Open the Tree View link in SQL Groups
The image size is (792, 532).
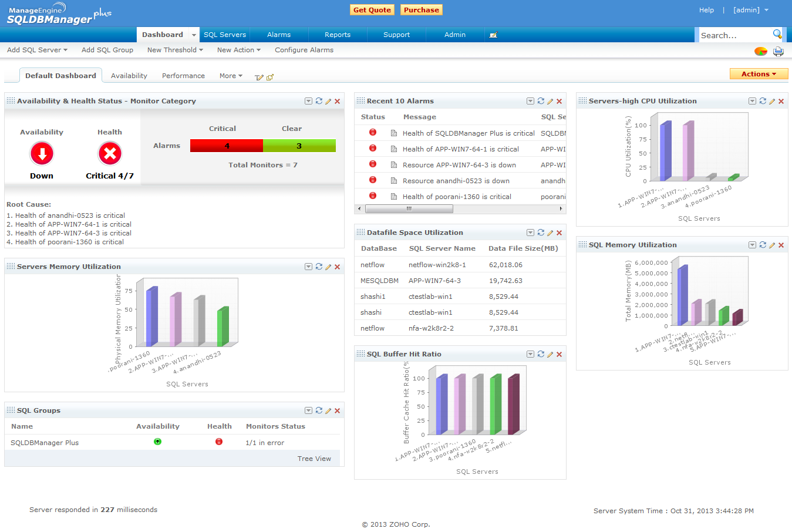pyautogui.click(x=314, y=459)
